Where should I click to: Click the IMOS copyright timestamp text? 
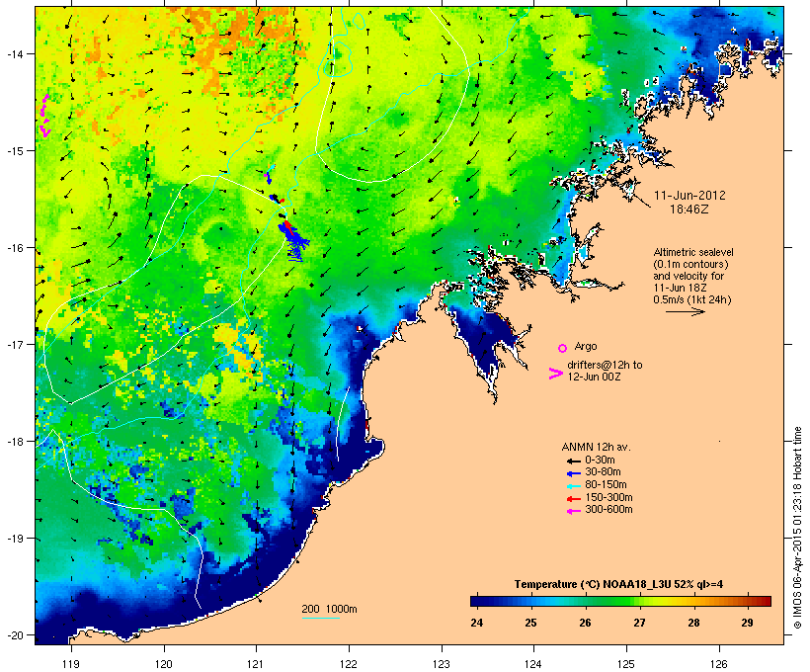(x=797, y=528)
